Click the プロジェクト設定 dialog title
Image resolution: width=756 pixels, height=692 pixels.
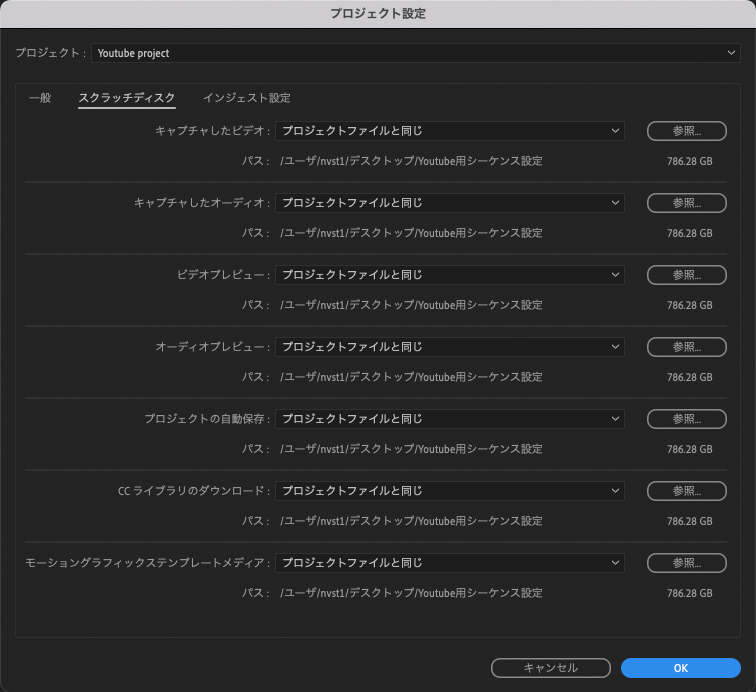click(378, 14)
